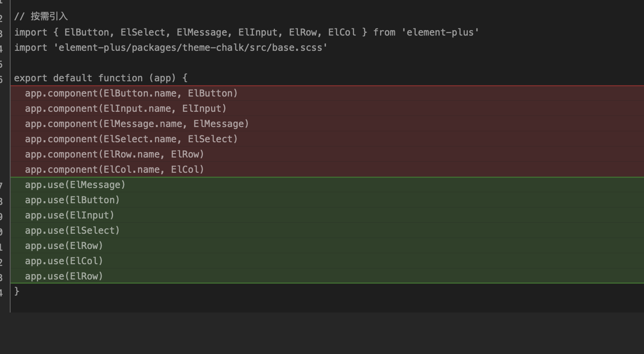Screen dimensions: 644x354
Task: Click the base.scss import path
Action: pos(190,48)
